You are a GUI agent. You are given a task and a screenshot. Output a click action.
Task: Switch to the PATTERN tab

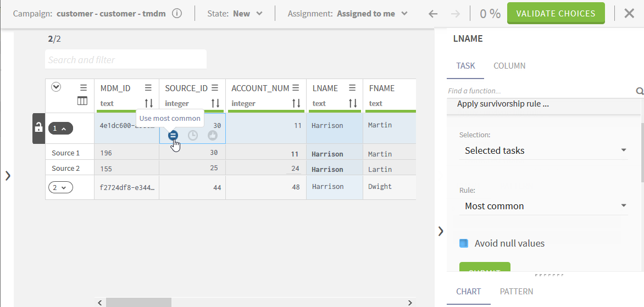[x=516, y=292]
